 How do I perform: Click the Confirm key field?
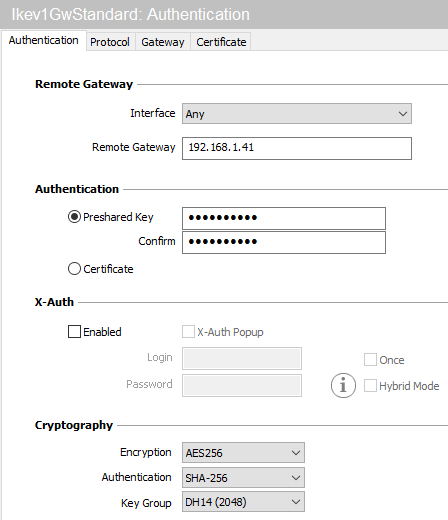[x=284, y=242]
